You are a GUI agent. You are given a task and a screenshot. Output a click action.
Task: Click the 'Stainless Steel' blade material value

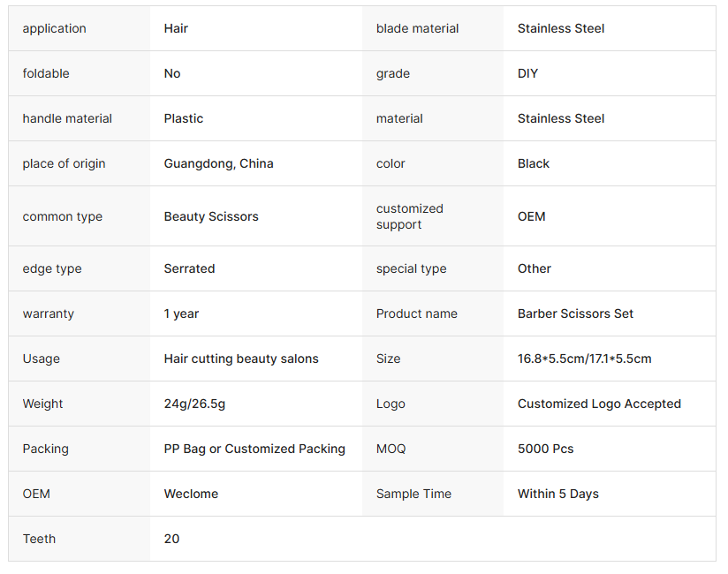point(561,28)
